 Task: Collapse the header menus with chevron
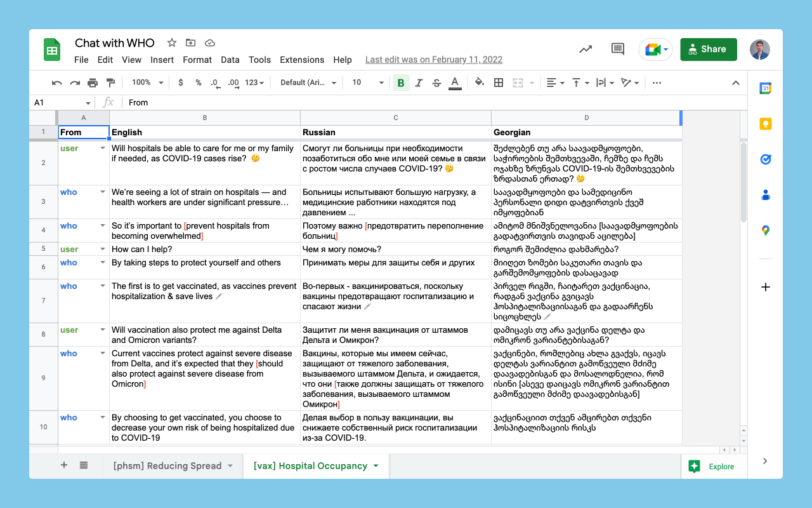[736, 83]
